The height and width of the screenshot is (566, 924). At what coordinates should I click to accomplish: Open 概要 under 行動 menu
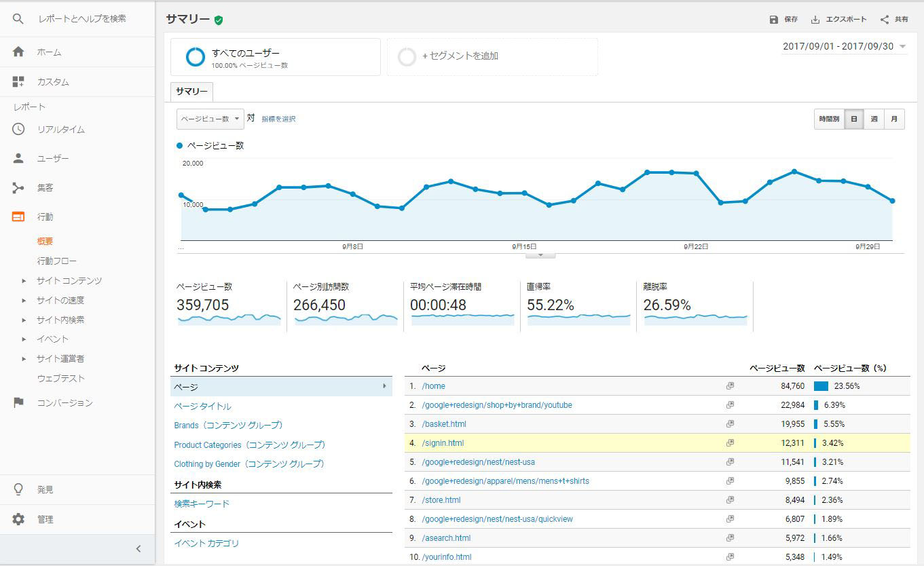tap(45, 241)
